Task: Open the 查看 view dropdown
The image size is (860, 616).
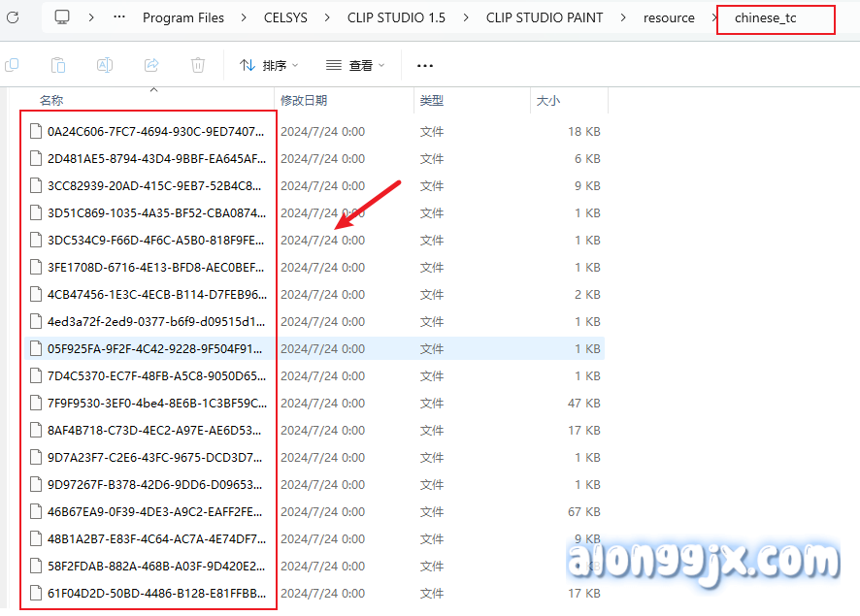Action: pos(355,65)
